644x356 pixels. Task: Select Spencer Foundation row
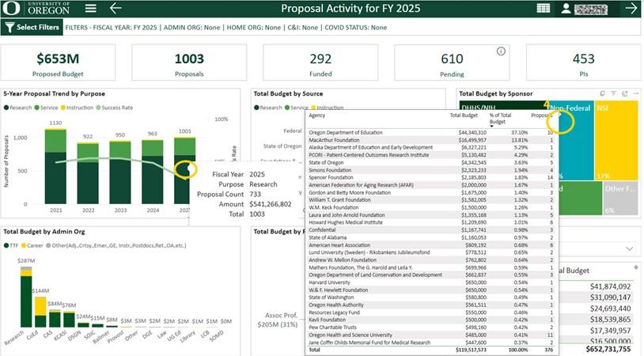[x=430, y=177]
